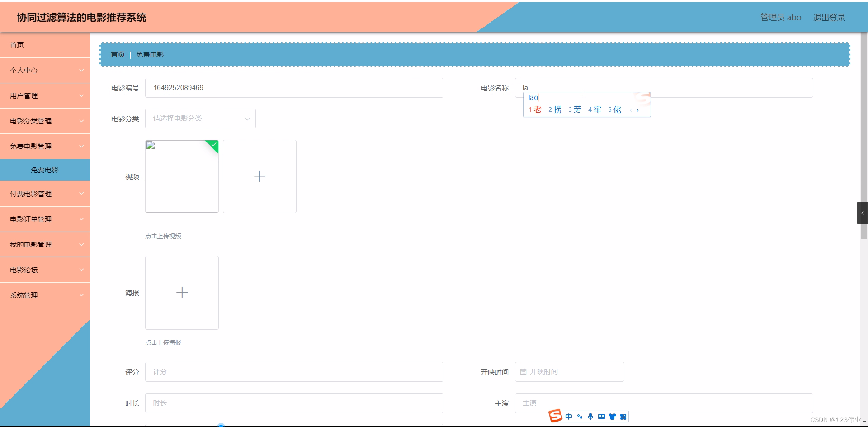The width and height of the screenshot is (868, 427).
Task: Open 首页 from the sidebar menu
Action: (x=17, y=45)
